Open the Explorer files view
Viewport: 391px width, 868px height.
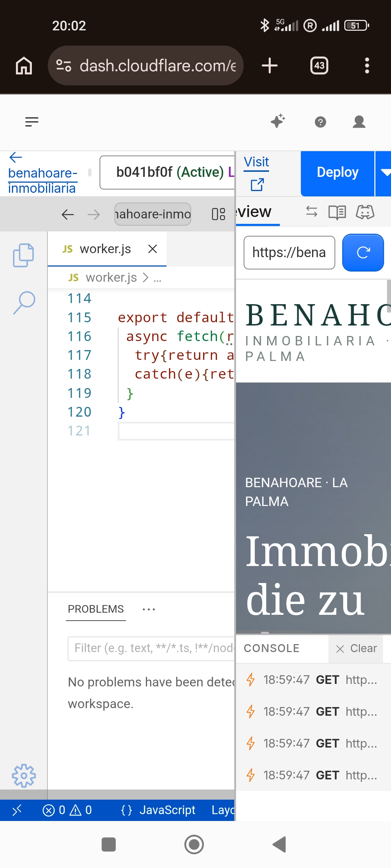coord(24,255)
